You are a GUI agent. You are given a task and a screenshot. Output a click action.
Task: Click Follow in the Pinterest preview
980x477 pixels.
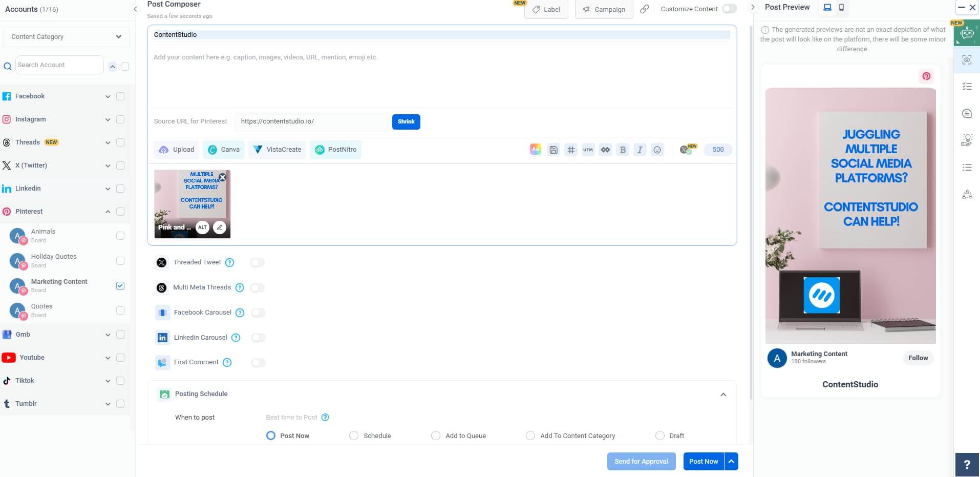pyautogui.click(x=918, y=358)
